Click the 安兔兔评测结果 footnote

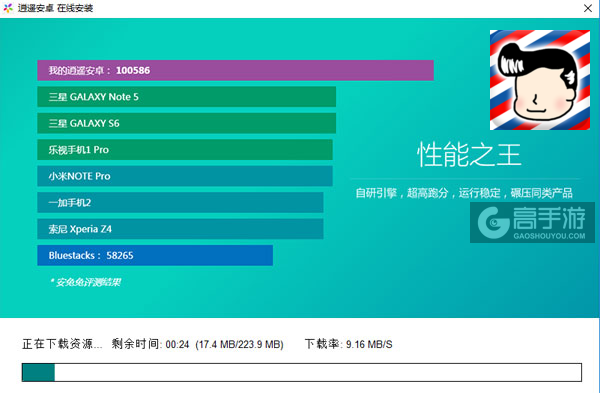85,282
